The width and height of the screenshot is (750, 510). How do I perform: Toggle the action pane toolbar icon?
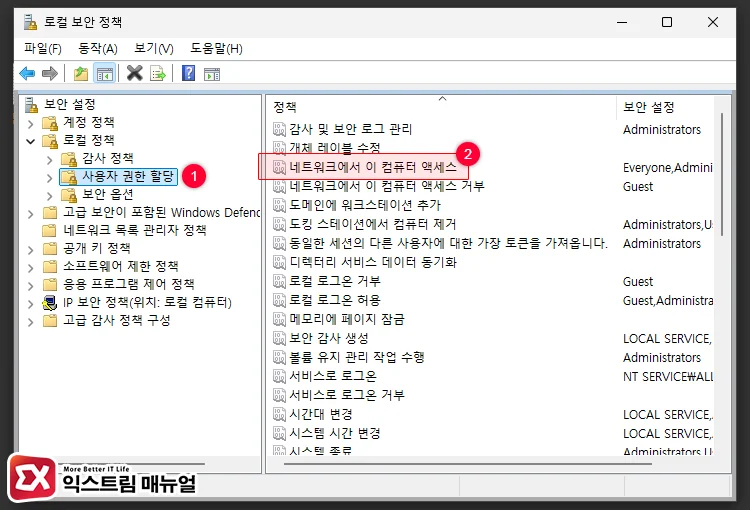click(x=212, y=74)
